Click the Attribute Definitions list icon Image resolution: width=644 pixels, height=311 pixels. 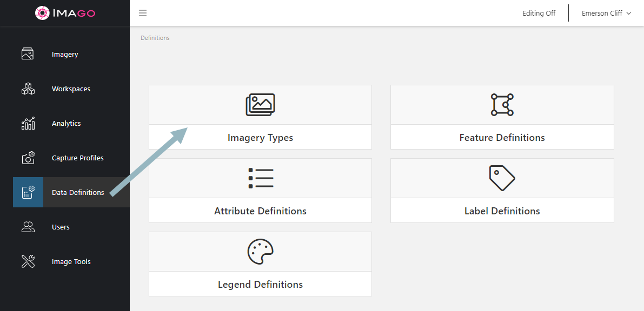[x=261, y=178]
